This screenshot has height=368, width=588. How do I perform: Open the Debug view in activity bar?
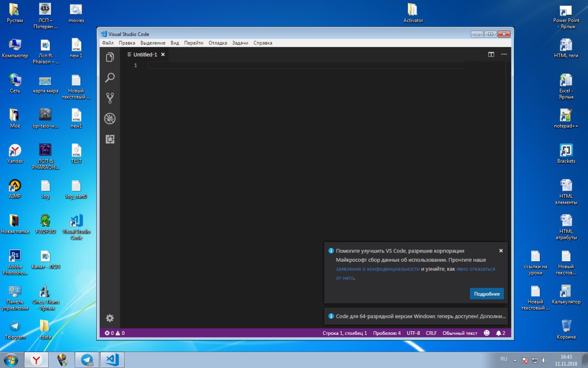tap(110, 119)
